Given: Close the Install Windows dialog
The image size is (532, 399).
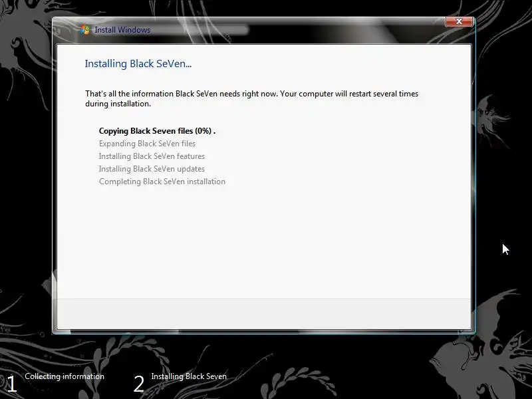Looking at the screenshot, I should (x=459, y=21).
